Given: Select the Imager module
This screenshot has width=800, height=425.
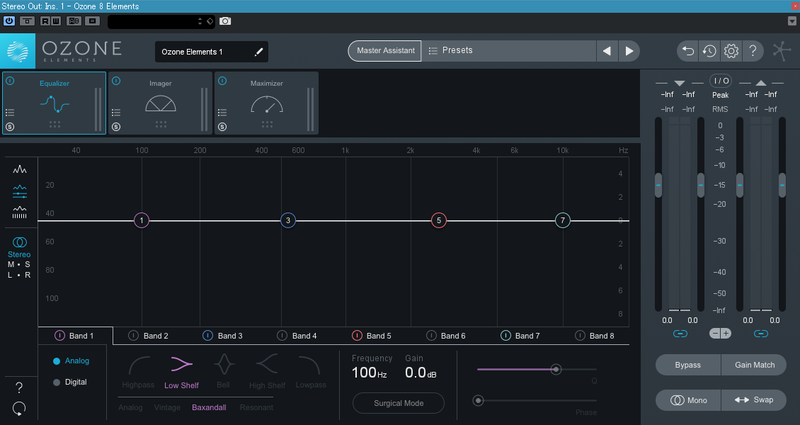Looking at the screenshot, I should coord(160,103).
